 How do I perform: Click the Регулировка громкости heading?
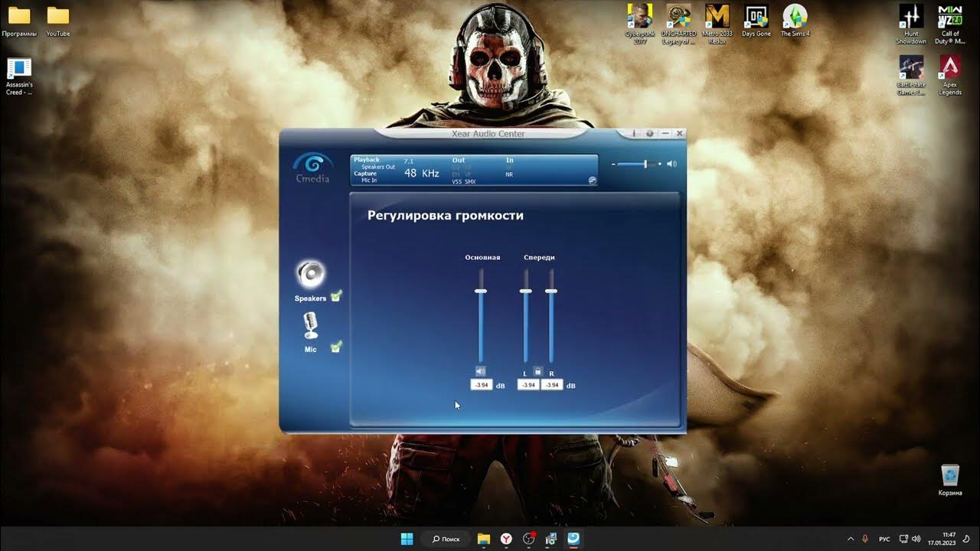[446, 216]
